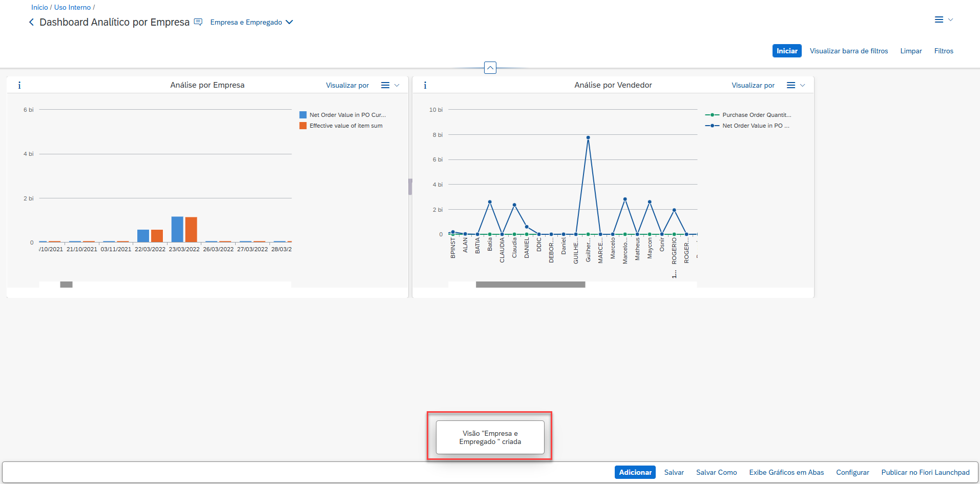Open Análise por Vendedor chart options menu
Screen dimensions: 980x484
click(795, 85)
